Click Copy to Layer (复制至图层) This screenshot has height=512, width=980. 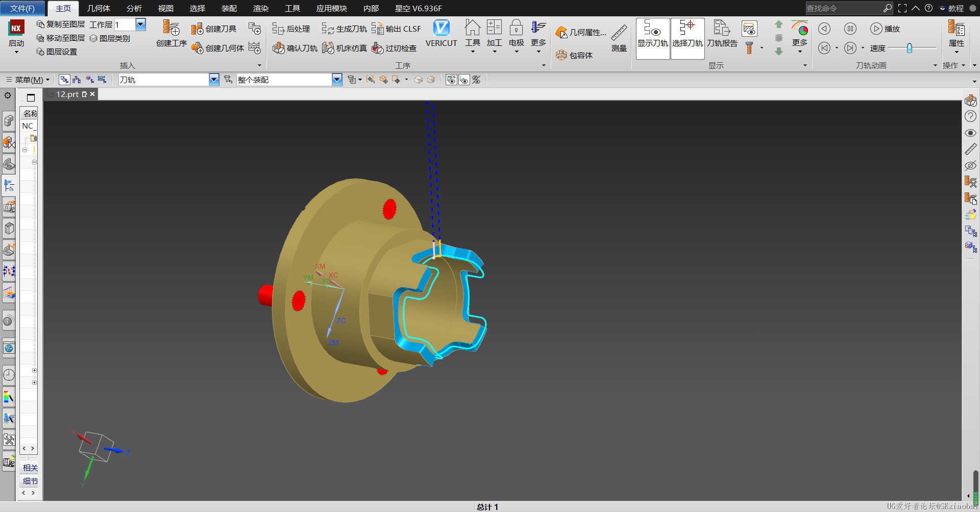[x=60, y=24]
